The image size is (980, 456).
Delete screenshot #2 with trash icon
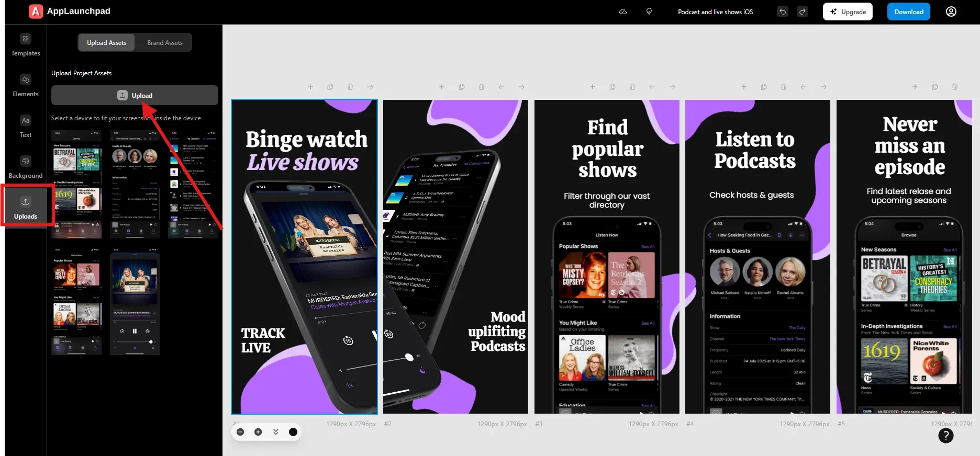coord(481,87)
